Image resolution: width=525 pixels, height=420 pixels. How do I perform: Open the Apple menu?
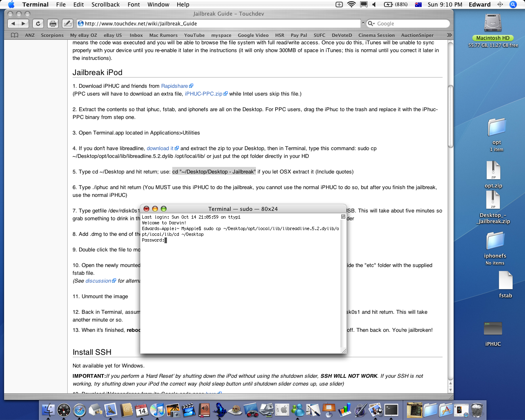(x=11, y=5)
